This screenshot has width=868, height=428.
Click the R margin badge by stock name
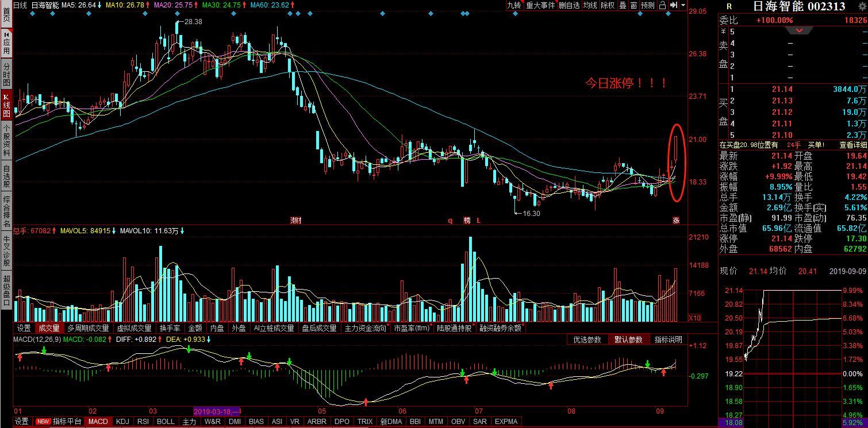pyautogui.click(x=729, y=6)
